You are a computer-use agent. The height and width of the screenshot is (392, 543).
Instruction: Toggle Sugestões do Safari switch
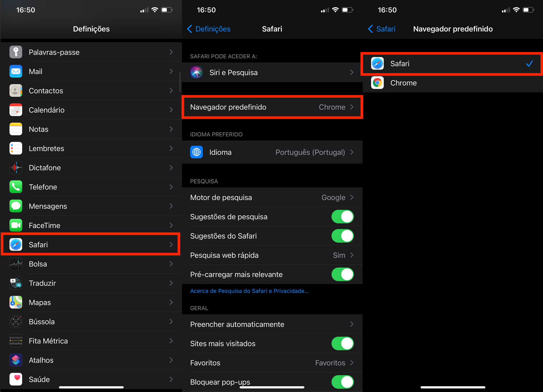click(342, 236)
